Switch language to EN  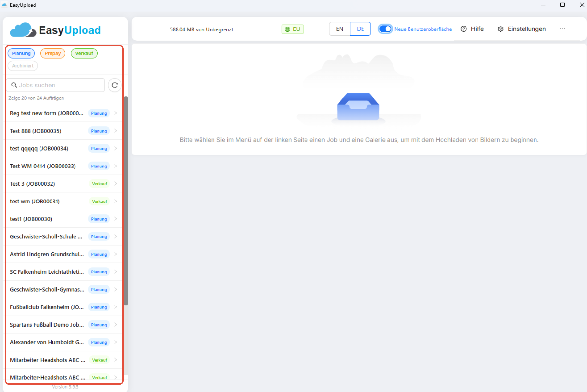(340, 29)
